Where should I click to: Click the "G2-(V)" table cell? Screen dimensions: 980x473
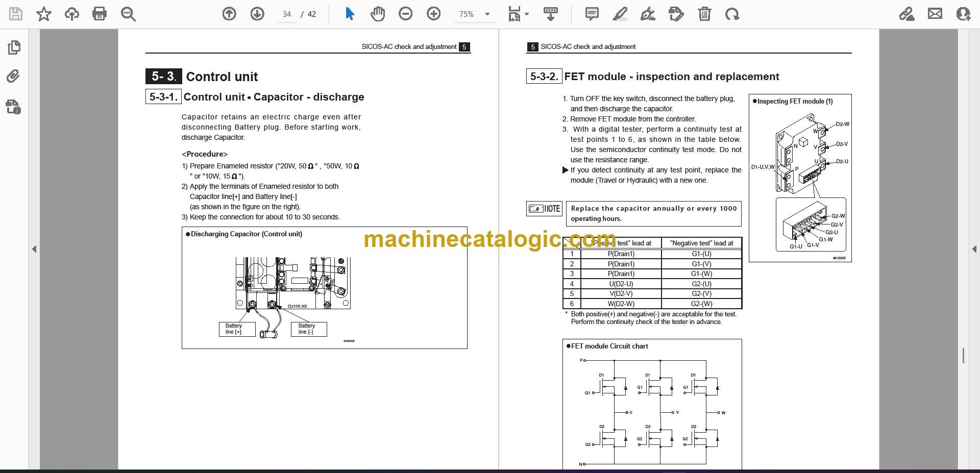click(702, 293)
